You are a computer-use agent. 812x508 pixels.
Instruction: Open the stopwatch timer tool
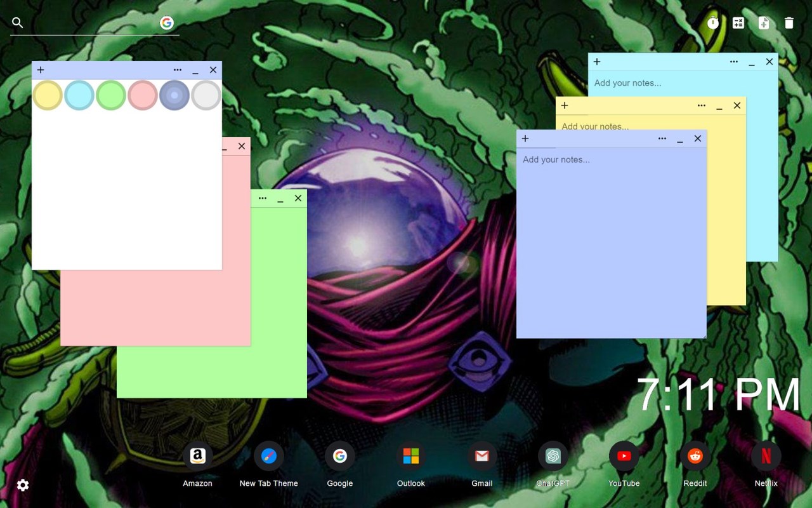pos(713,23)
